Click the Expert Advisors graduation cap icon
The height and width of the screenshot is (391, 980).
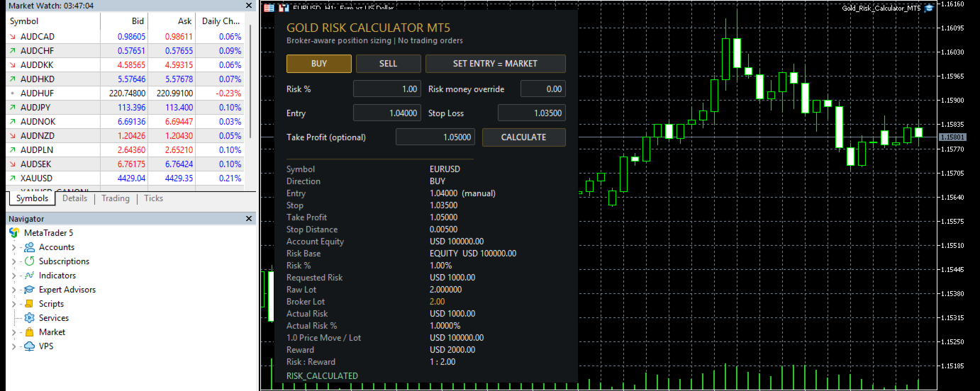point(29,290)
